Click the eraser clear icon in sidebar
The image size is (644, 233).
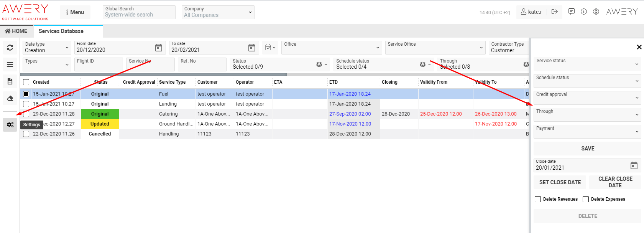10,98
